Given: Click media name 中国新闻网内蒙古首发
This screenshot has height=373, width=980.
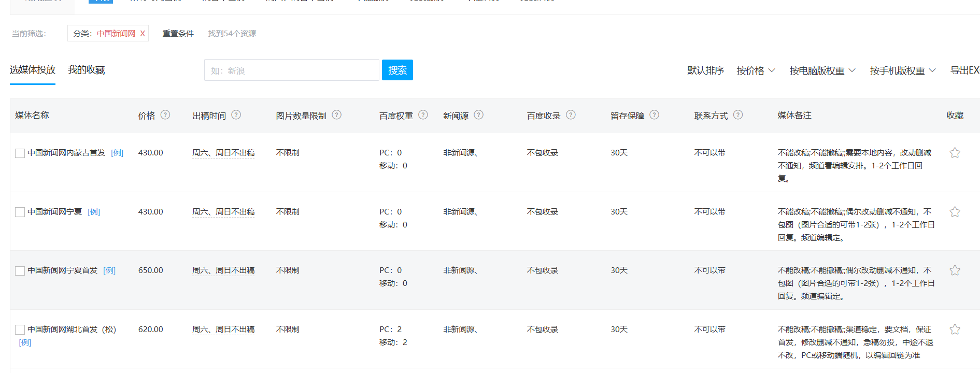Looking at the screenshot, I should [66, 153].
